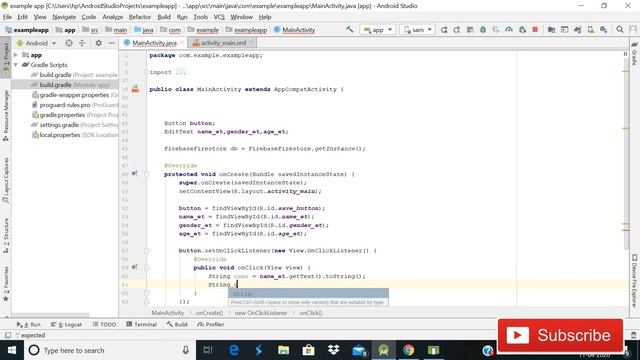Open the Build tool window tab

tap(177, 324)
